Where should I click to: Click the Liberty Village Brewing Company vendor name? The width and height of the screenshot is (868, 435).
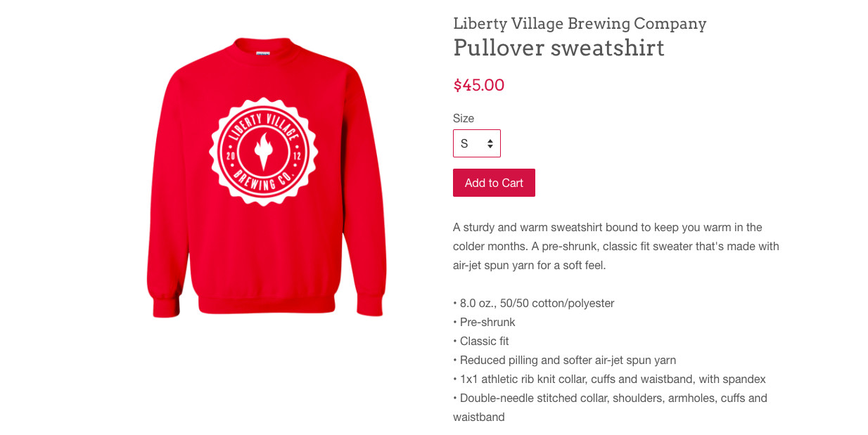point(580,23)
